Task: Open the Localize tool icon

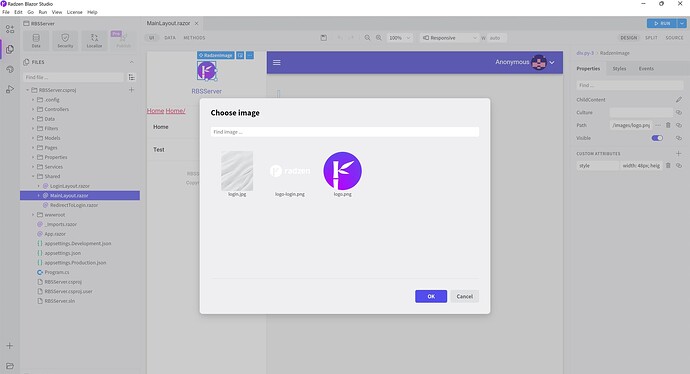Action: click(x=94, y=40)
